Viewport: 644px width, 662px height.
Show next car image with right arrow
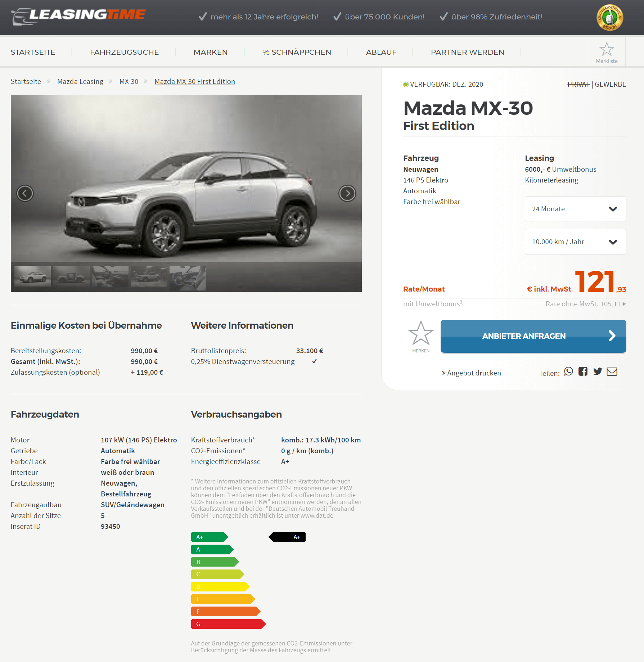[347, 193]
